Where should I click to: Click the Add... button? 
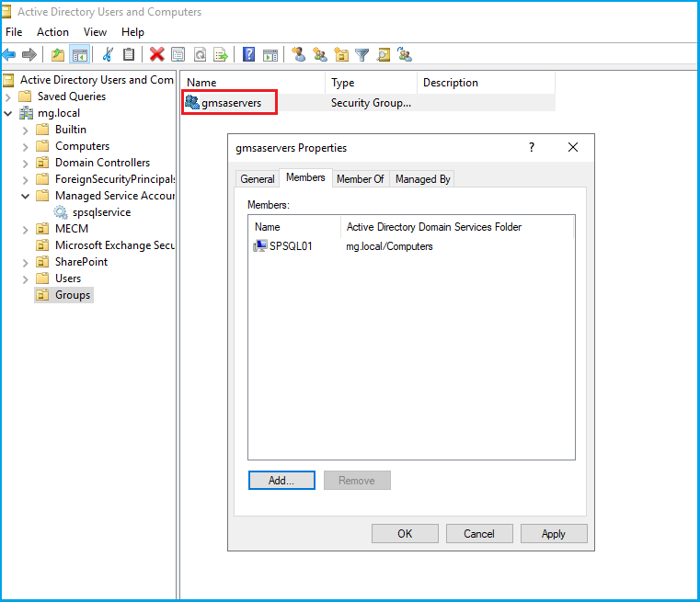click(x=281, y=481)
